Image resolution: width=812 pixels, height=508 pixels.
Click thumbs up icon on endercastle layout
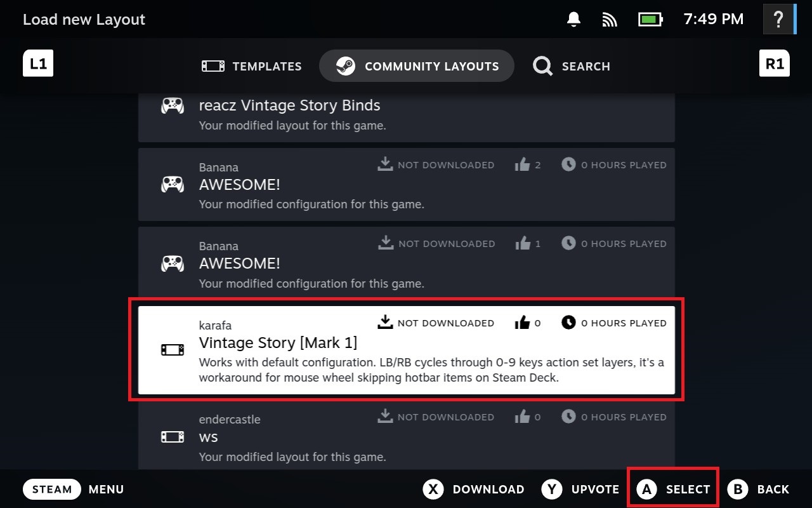point(522,417)
